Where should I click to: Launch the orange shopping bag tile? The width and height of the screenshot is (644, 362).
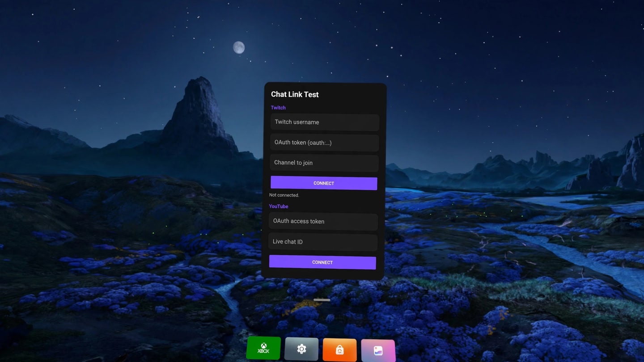(339, 350)
